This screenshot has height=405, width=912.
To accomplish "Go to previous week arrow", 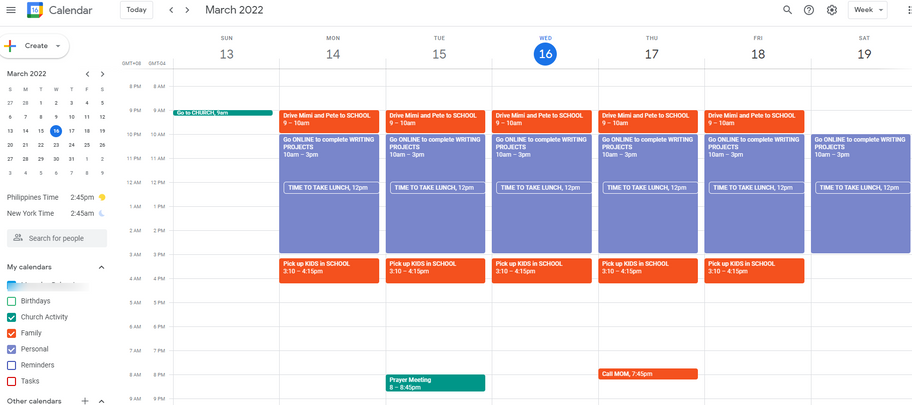I will tap(171, 10).
